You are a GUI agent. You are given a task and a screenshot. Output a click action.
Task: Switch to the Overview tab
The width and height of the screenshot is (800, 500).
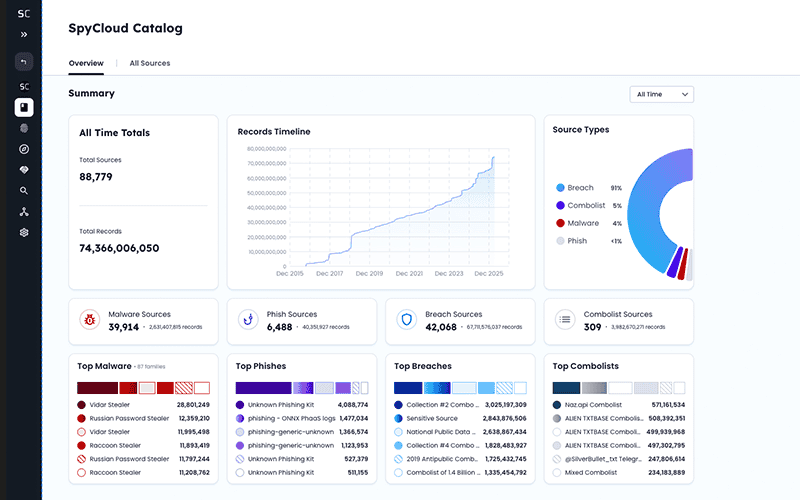point(86,63)
